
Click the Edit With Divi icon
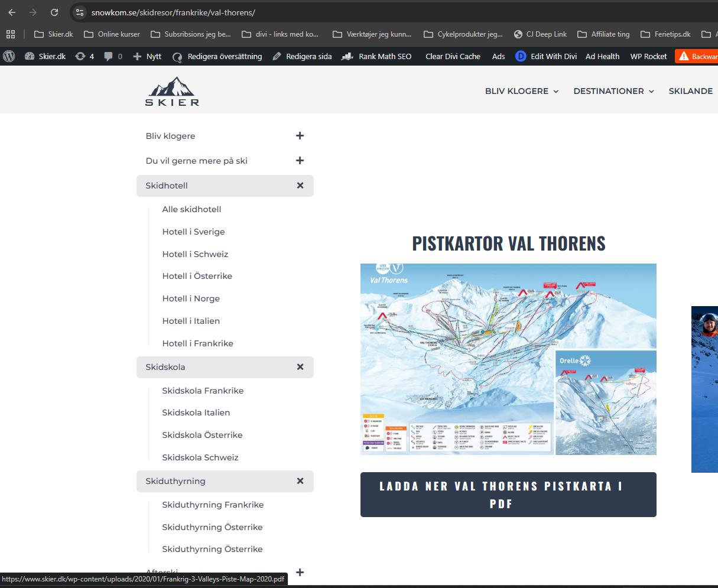(x=521, y=56)
